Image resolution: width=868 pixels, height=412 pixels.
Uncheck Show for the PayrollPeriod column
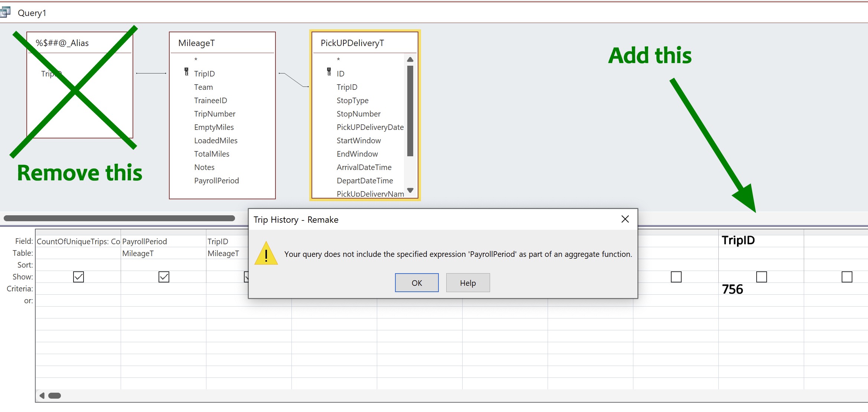164,277
